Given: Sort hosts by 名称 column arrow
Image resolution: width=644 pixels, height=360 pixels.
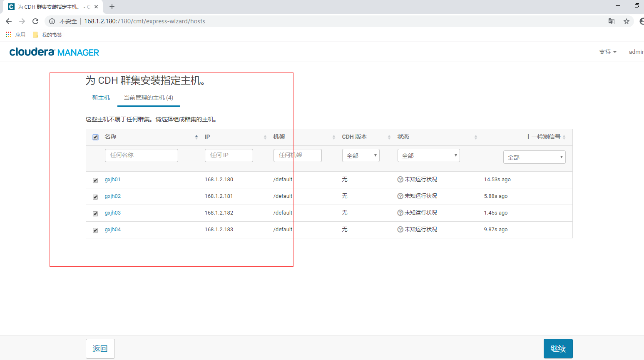Looking at the screenshot, I should tap(196, 137).
